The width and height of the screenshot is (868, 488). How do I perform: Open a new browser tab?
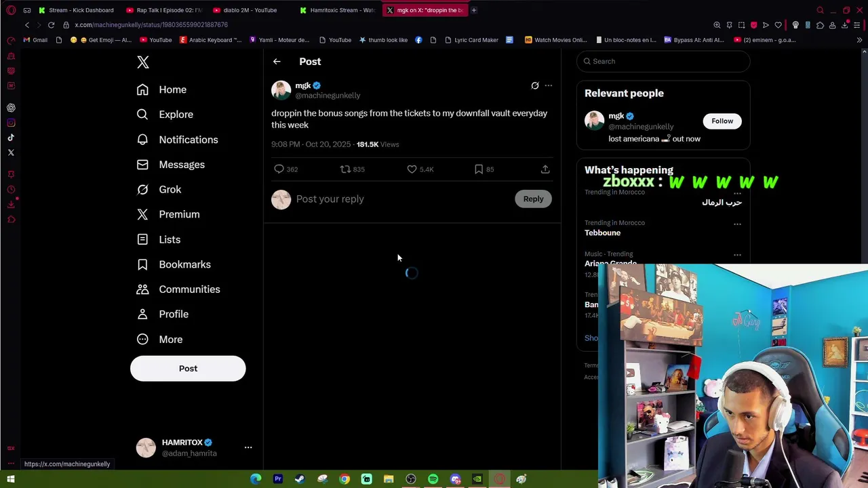[x=474, y=10]
